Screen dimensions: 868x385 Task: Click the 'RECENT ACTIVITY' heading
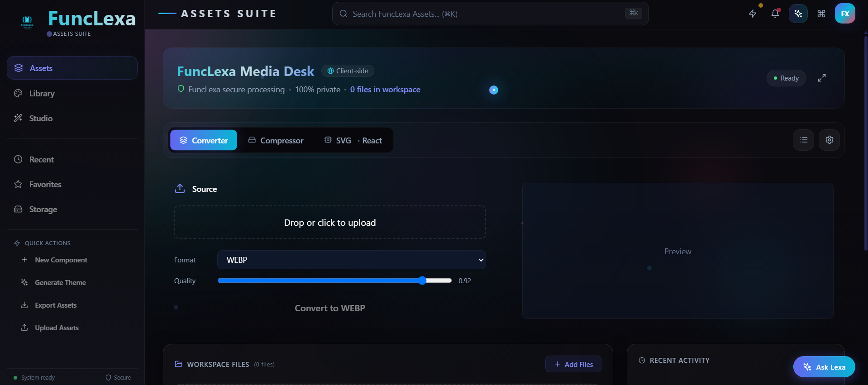[680, 361]
